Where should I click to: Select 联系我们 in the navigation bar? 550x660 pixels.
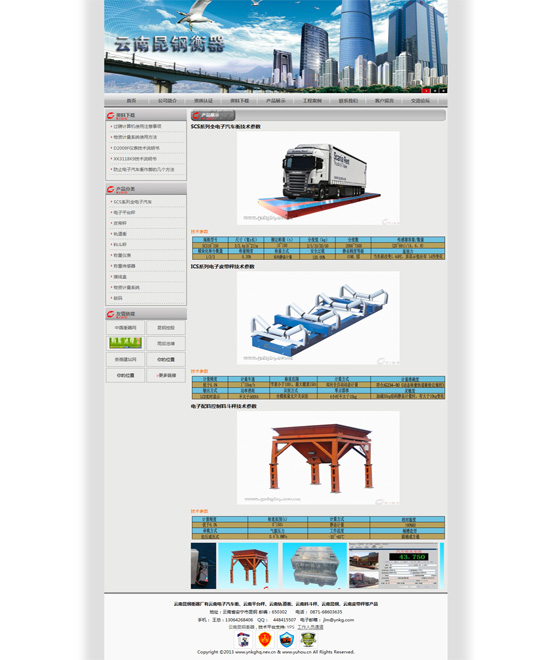(x=348, y=101)
